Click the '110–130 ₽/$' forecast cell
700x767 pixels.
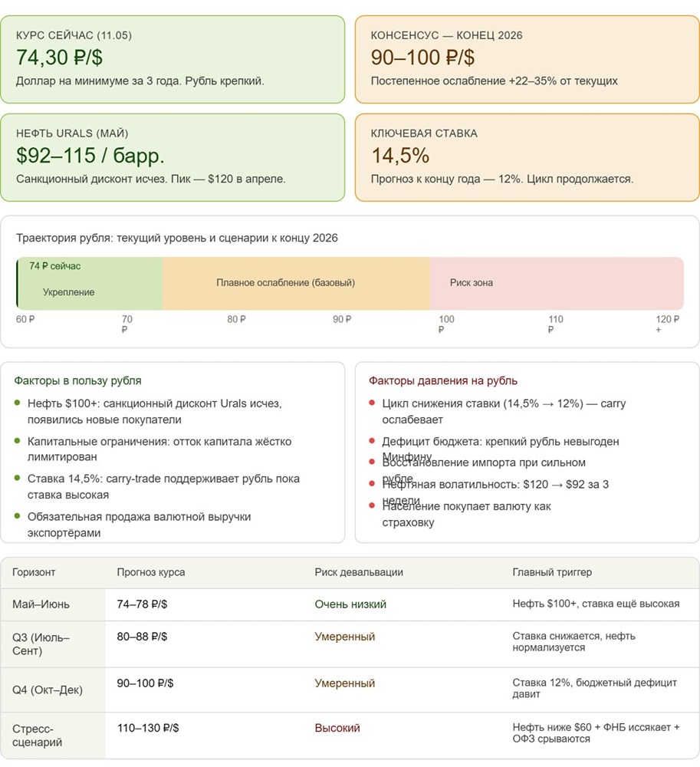(148, 728)
